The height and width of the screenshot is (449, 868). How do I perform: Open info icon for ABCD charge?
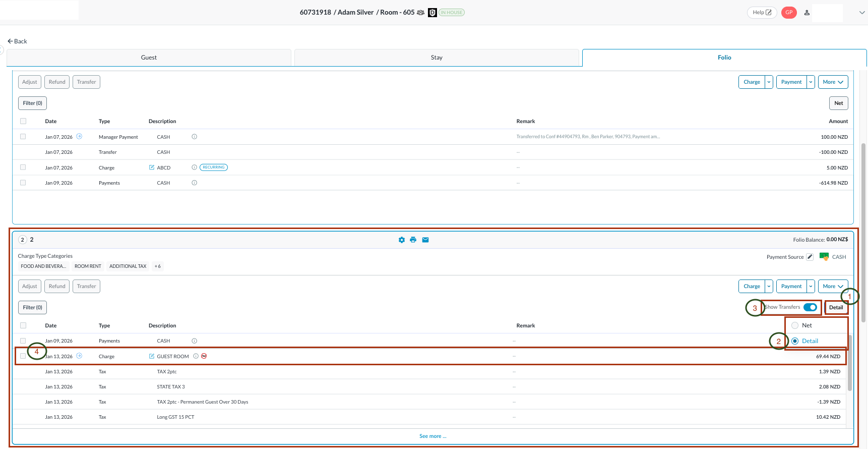coord(195,167)
